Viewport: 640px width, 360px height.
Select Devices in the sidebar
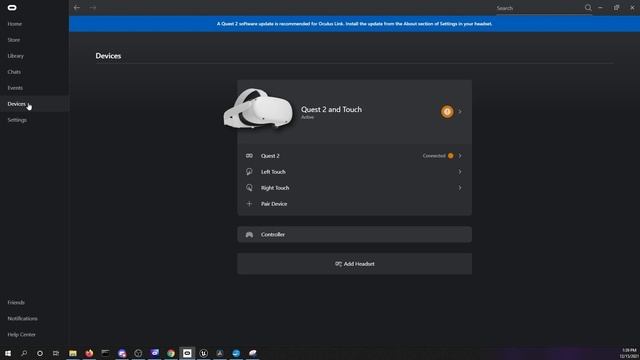pyautogui.click(x=16, y=104)
